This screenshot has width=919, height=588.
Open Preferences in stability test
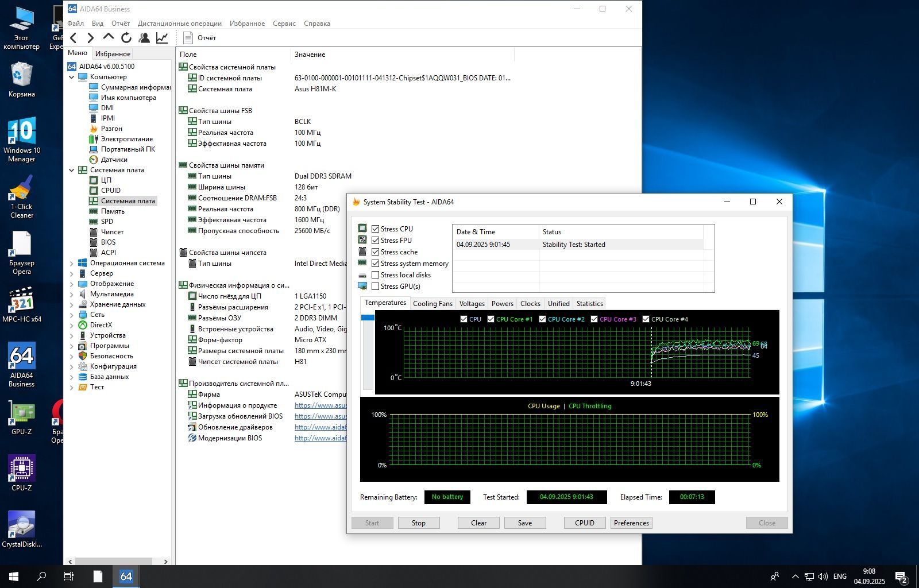631,523
